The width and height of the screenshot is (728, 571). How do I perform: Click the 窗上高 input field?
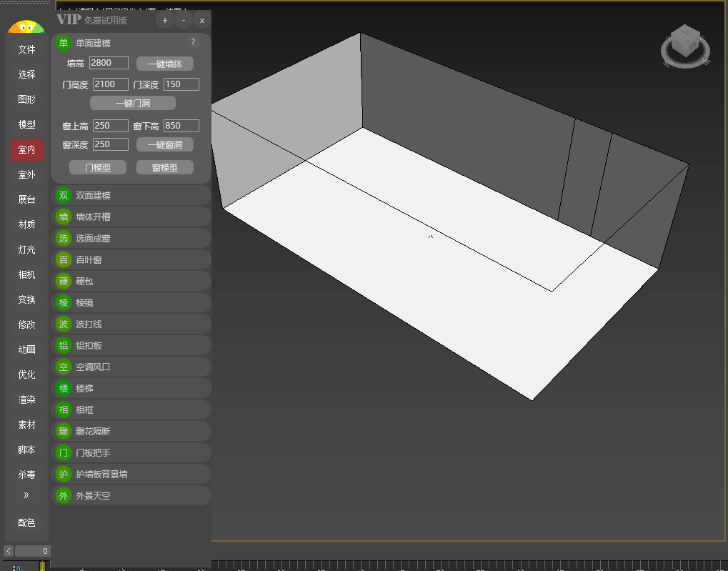pos(111,126)
